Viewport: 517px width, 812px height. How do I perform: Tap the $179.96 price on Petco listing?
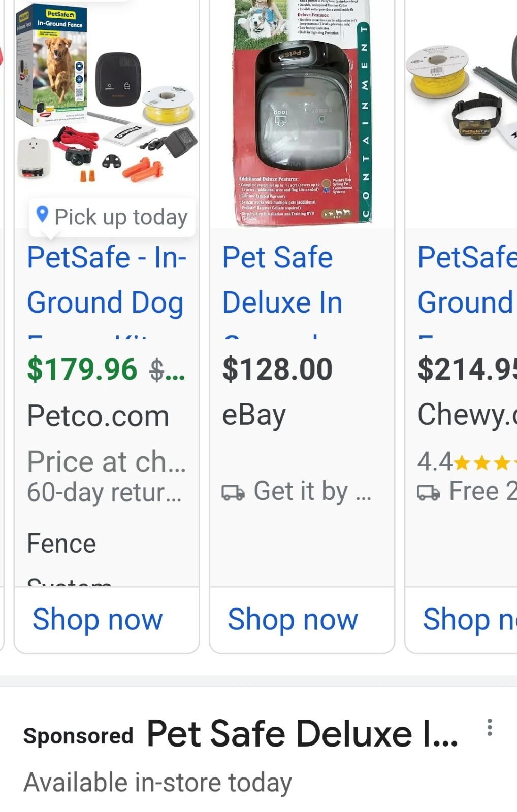[x=82, y=369]
